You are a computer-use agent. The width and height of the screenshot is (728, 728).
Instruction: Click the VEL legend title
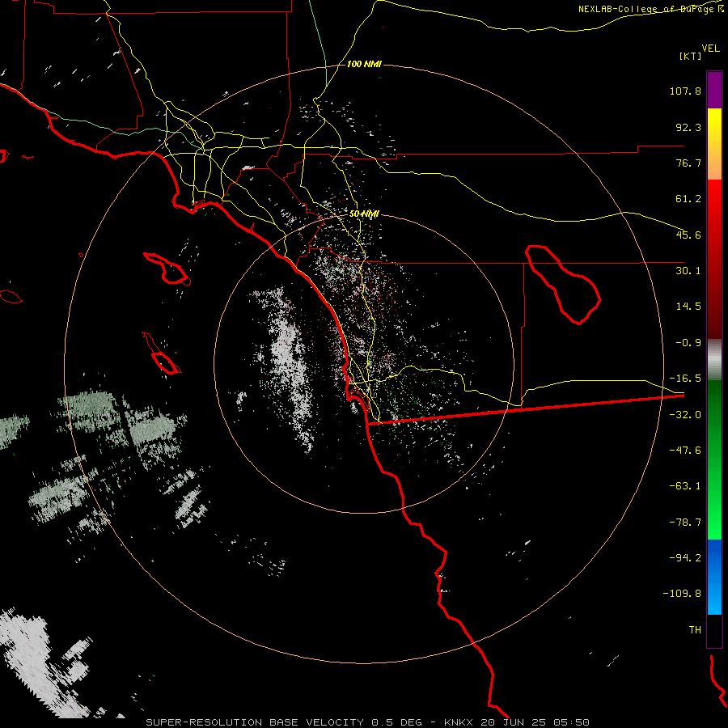710,49
